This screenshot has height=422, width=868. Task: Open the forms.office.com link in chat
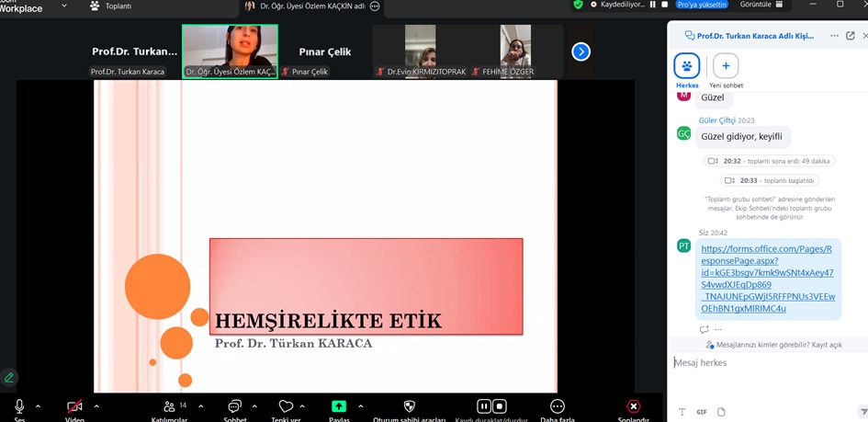pos(767,279)
